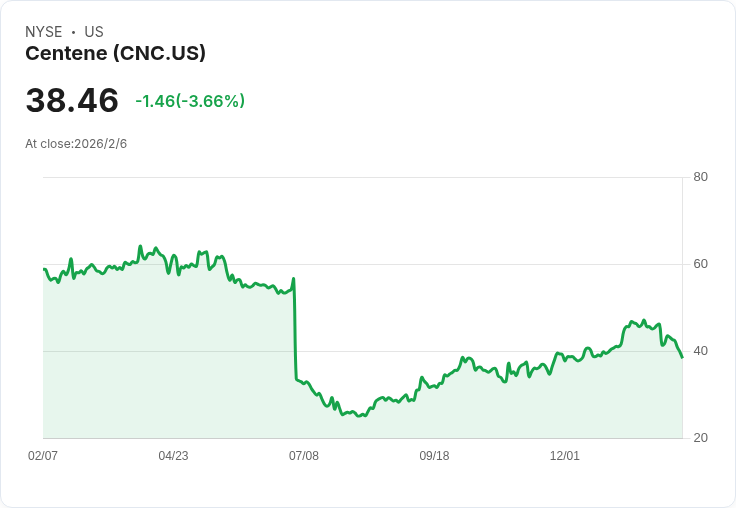Click the 02/07 date on the x-axis

43,456
